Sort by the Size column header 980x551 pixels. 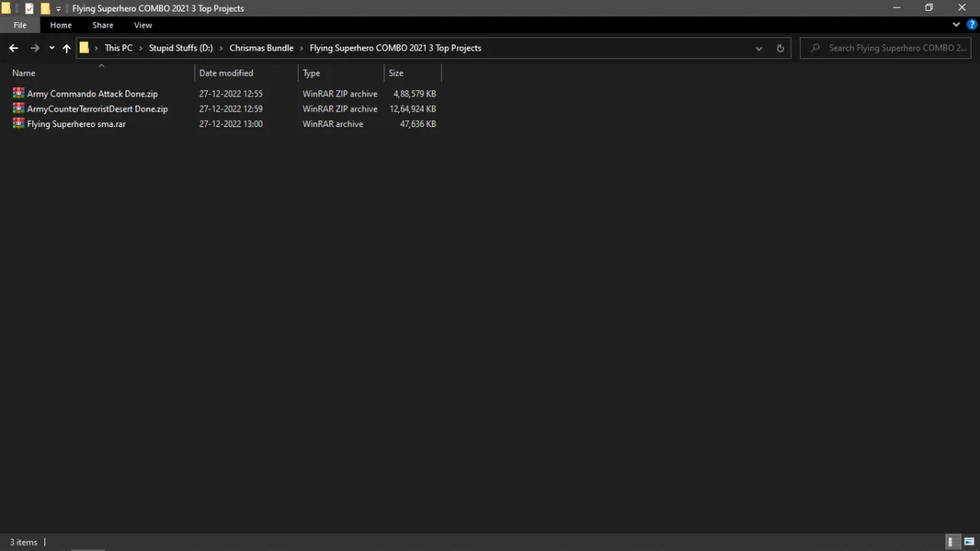click(396, 73)
